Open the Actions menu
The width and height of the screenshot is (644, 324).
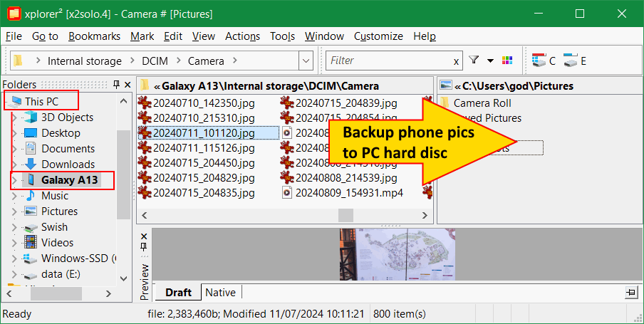[242, 36]
